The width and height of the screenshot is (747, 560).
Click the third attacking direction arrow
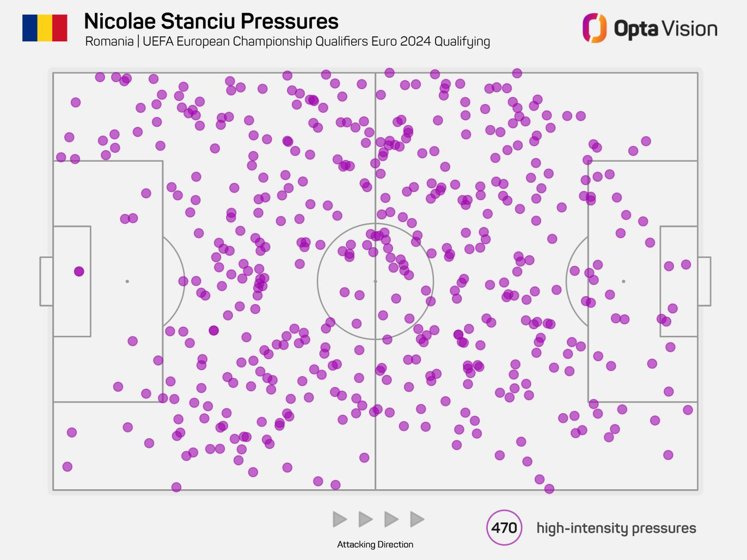click(x=391, y=519)
